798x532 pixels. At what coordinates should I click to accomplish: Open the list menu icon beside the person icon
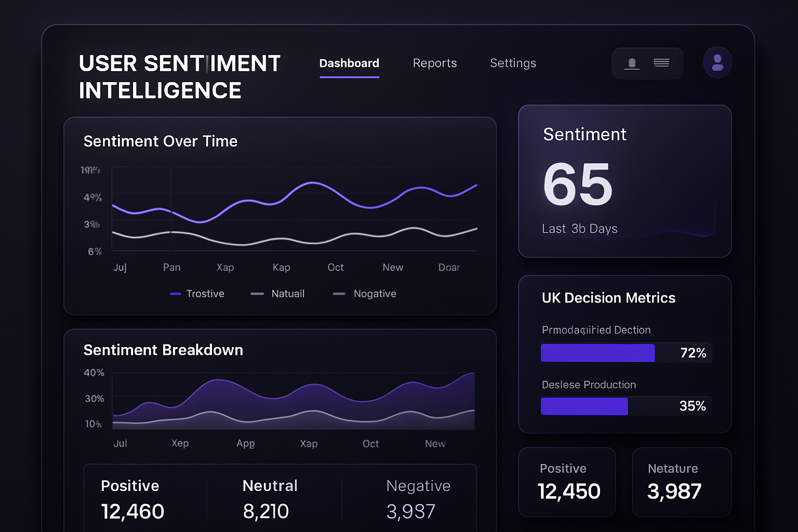[661, 63]
